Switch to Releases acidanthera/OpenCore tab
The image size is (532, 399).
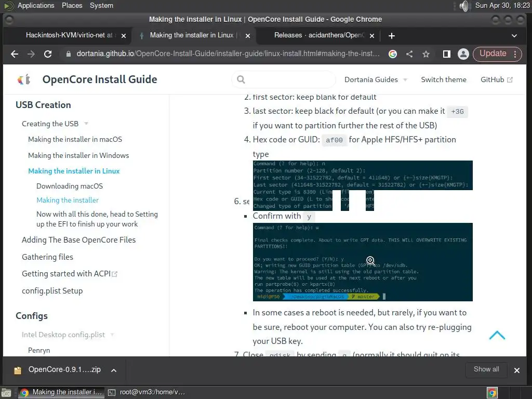click(x=319, y=35)
